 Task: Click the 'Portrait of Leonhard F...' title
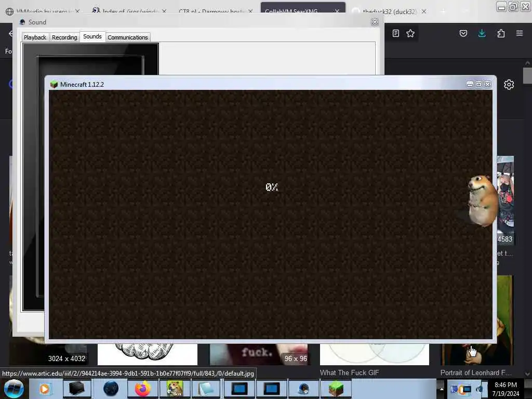[476, 373]
